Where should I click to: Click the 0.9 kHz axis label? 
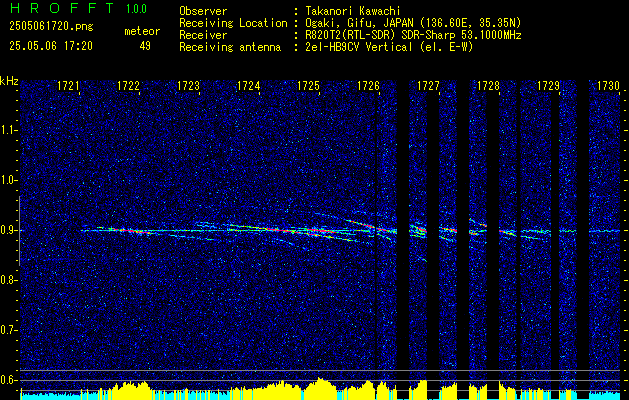[8, 230]
